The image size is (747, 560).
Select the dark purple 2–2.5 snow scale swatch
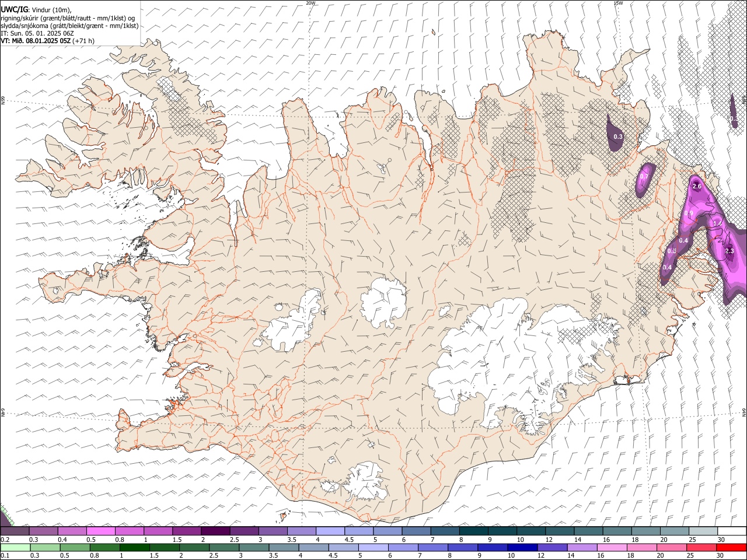coord(215,531)
